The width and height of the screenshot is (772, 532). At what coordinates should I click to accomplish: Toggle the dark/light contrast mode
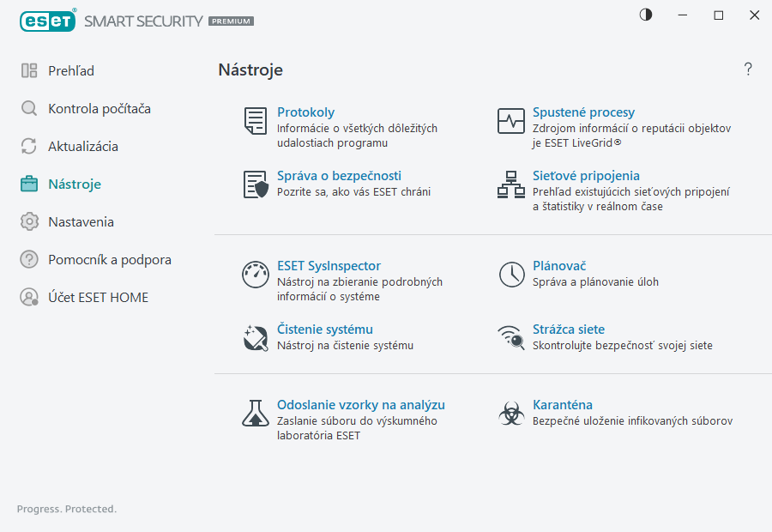[645, 15]
